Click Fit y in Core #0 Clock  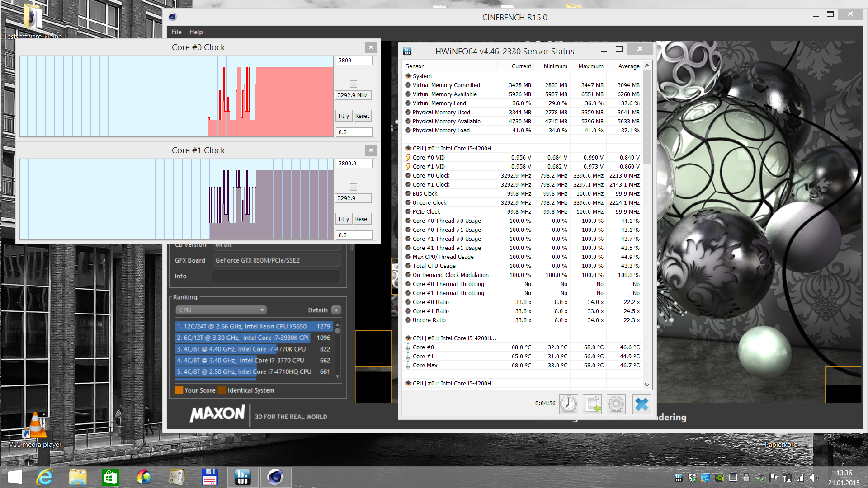(x=344, y=116)
